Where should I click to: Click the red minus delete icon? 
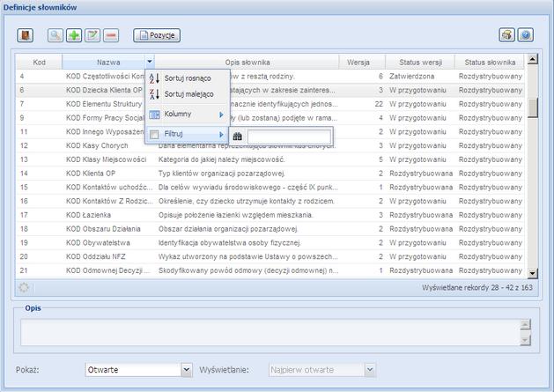coord(111,35)
